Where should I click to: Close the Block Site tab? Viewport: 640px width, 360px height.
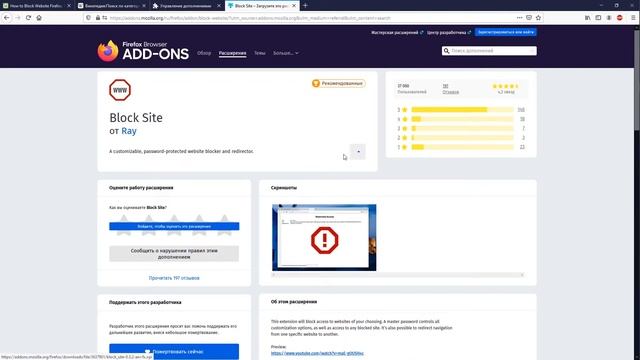(x=294, y=6)
